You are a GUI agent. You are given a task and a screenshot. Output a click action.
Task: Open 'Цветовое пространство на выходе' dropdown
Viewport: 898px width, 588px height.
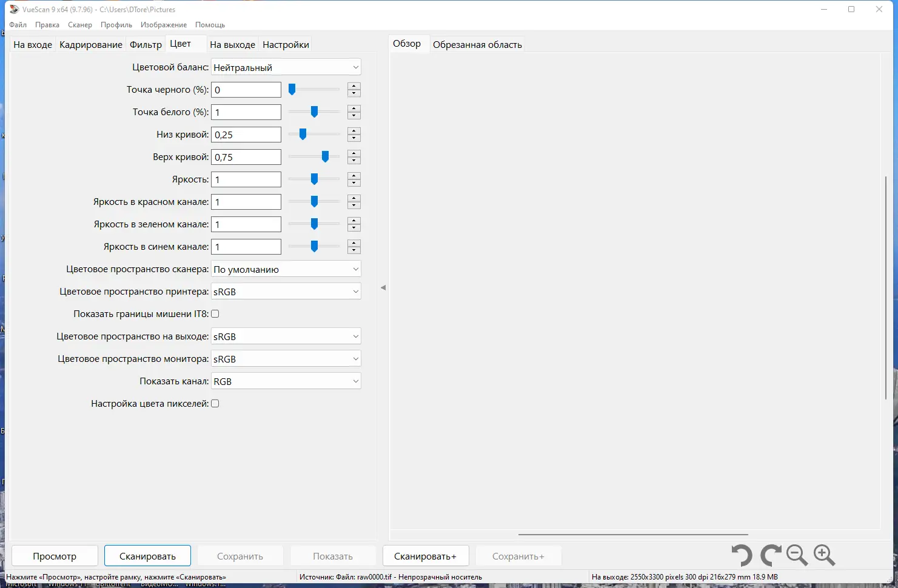(x=286, y=336)
